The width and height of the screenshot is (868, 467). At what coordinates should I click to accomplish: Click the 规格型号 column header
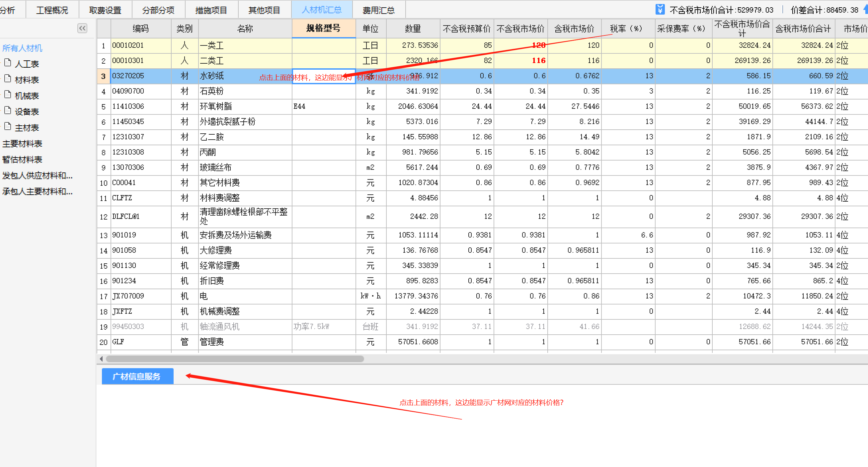tap(324, 28)
